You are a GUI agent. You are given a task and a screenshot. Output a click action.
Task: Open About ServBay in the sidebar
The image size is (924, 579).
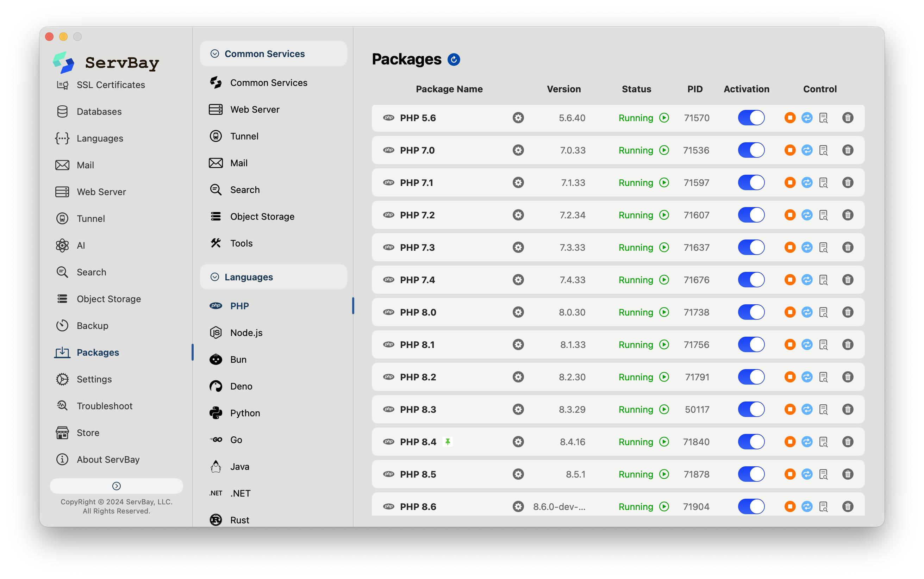(x=98, y=460)
